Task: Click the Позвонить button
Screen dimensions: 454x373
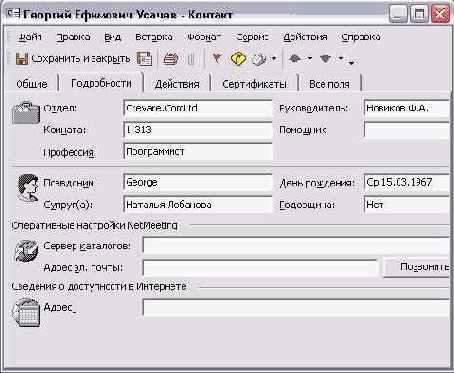Action: pos(418,267)
